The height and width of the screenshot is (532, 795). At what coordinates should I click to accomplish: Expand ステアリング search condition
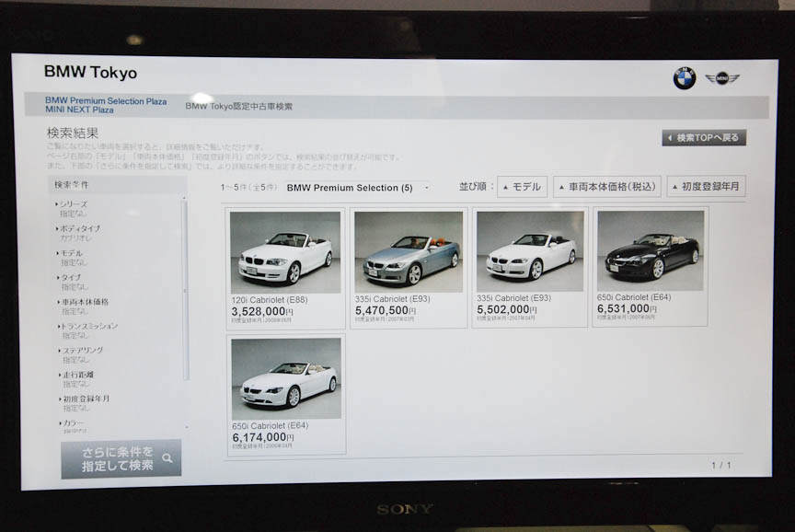[x=80, y=351]
